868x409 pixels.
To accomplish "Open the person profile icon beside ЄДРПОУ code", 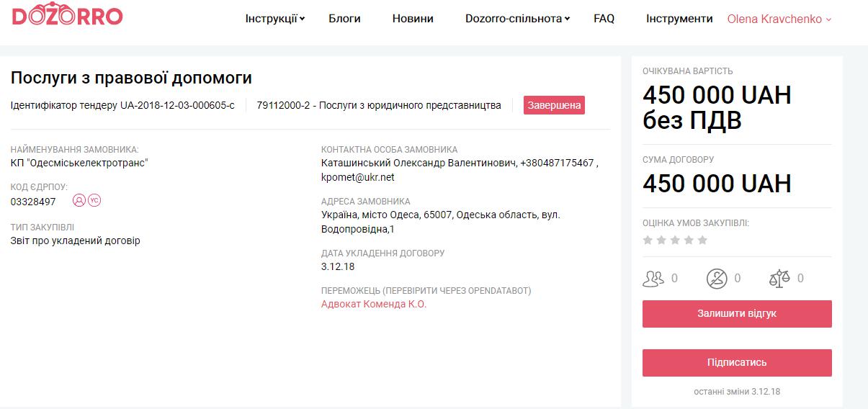I will 79,201.
